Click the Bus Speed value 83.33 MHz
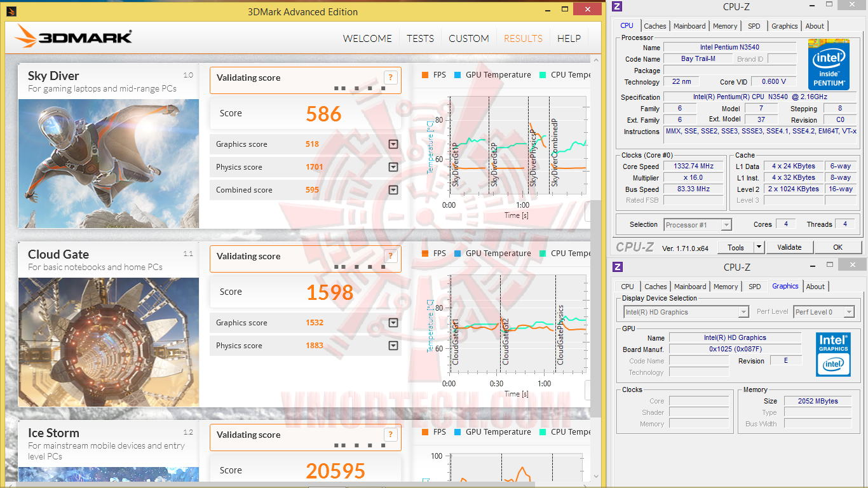This screenshot has width=868, height=488. pos(693,189)
